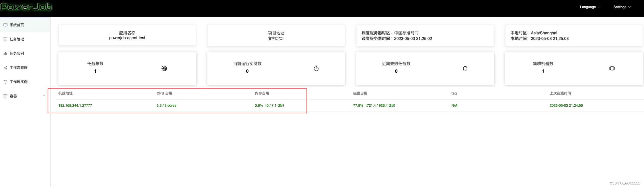Click the bell icon in 近期失败任务数 card
Image resolution: width=644 pixels, height=187 pixels.
tap(465, 68)
